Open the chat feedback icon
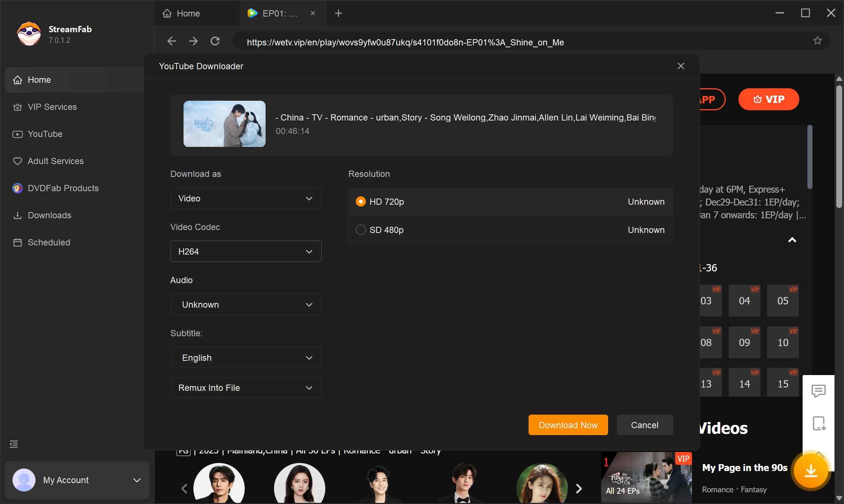844x504 pixels. tap(818, 391)
